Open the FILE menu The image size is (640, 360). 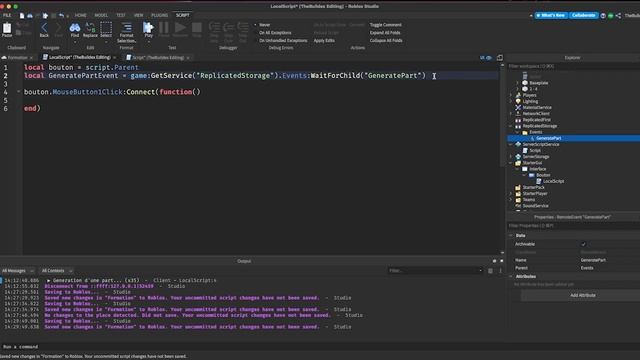tap(7, 16)
